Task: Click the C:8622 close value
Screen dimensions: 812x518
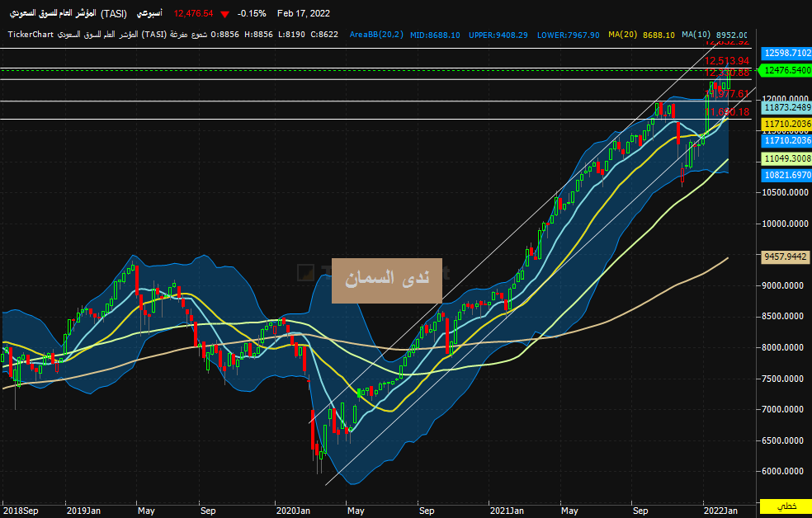Action: [x=324, y=35]
